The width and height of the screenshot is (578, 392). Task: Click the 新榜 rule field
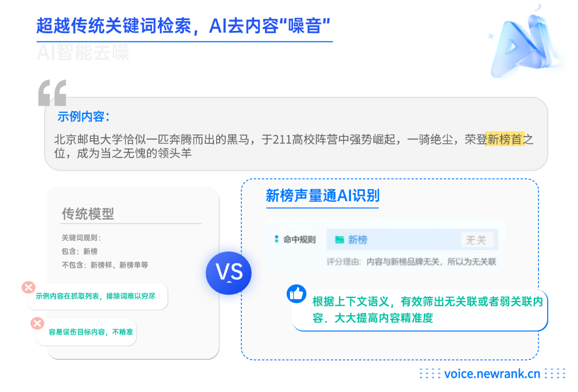tap(412, 240)
